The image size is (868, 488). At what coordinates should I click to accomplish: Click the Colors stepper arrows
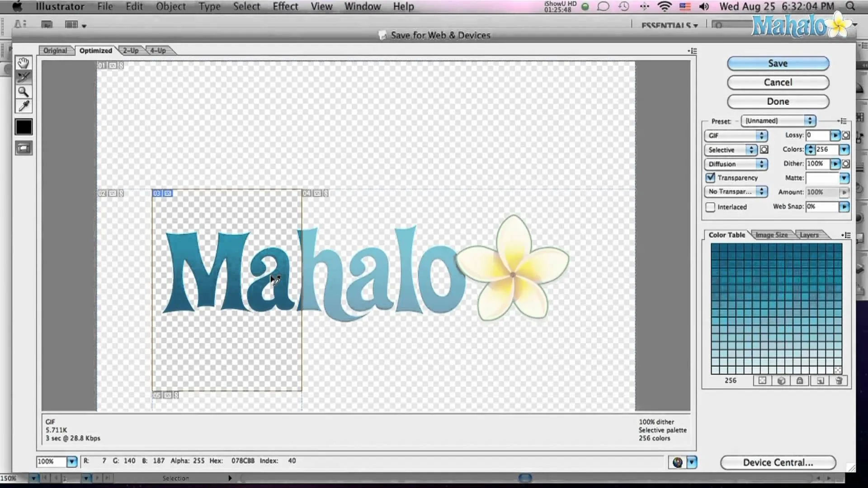click(811, 150)
